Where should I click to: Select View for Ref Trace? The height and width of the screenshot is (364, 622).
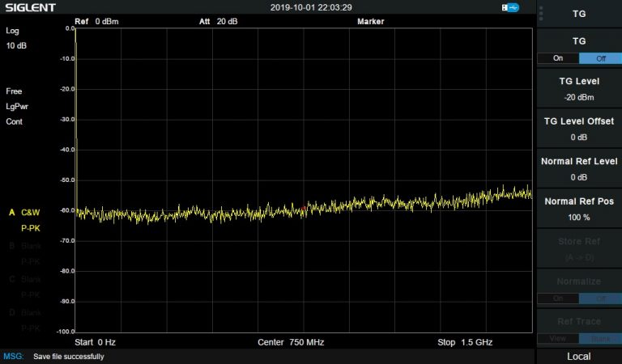coord(557,337)
